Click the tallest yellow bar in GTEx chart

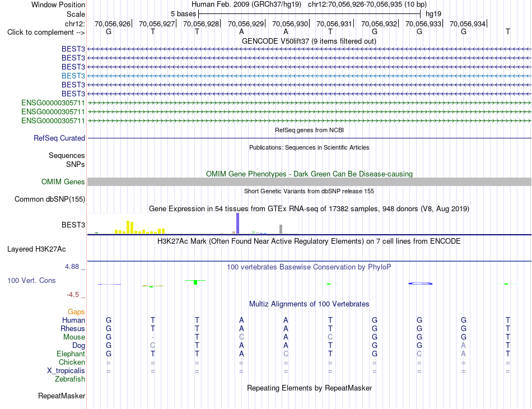[x=128, y=227]
